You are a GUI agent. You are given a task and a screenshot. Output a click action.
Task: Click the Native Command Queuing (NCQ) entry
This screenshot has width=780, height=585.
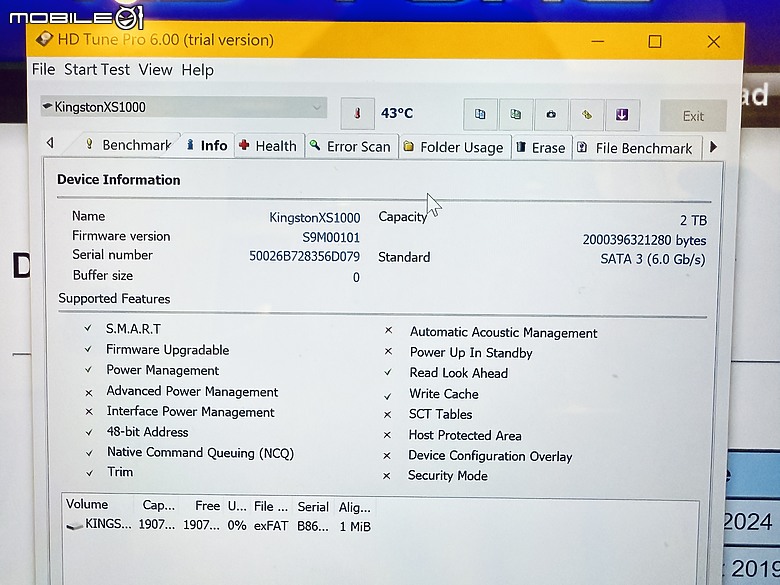200,452
